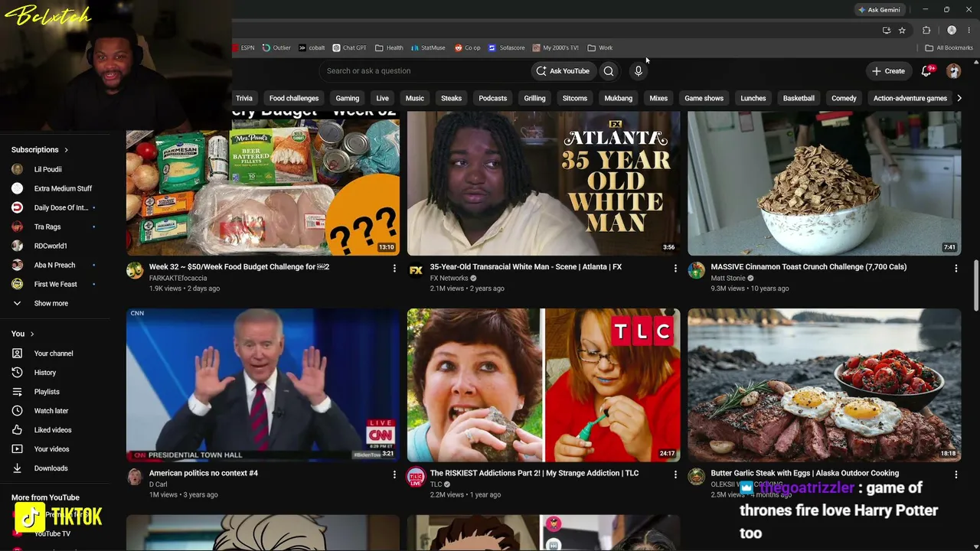This screenshot has height=551, width=980.
Task: Open options menu for the Cinnamon Toast Crunch video
Action: [x=955, y=269]
